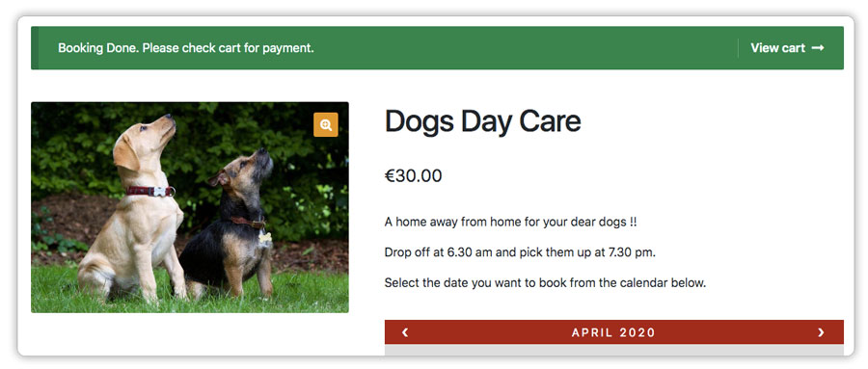This screenshot has height=369, width=868.
Task: Select the Dogs Day Care title
Action: click(483, 121)
